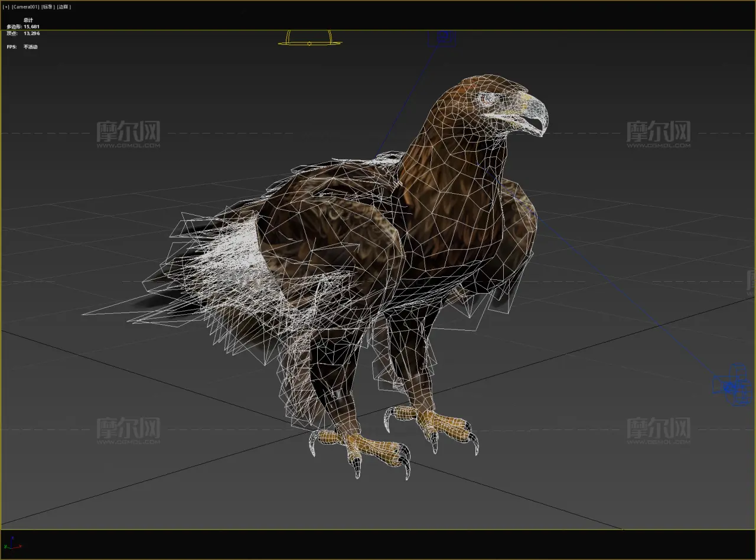Open the [+] viewport general menu
The image size is (756, 560).
click(6, 7)
